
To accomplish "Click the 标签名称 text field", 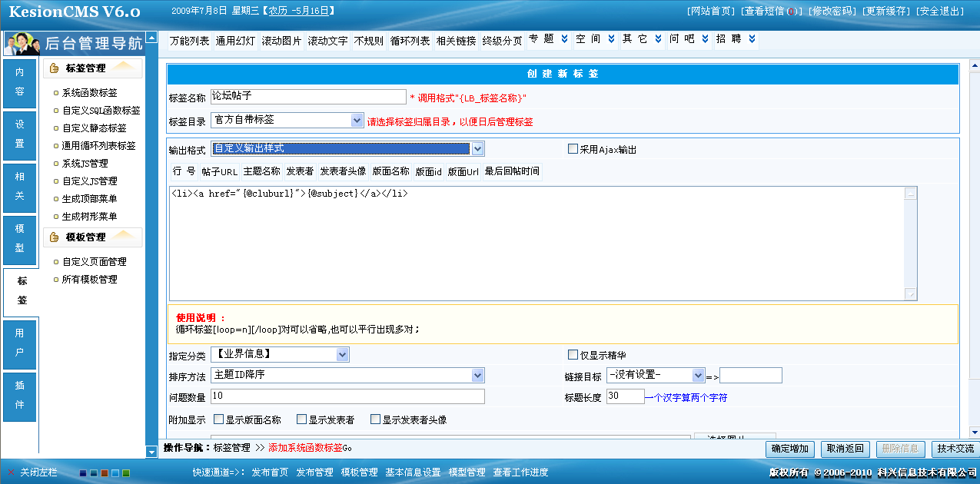I will coord(308,97).
